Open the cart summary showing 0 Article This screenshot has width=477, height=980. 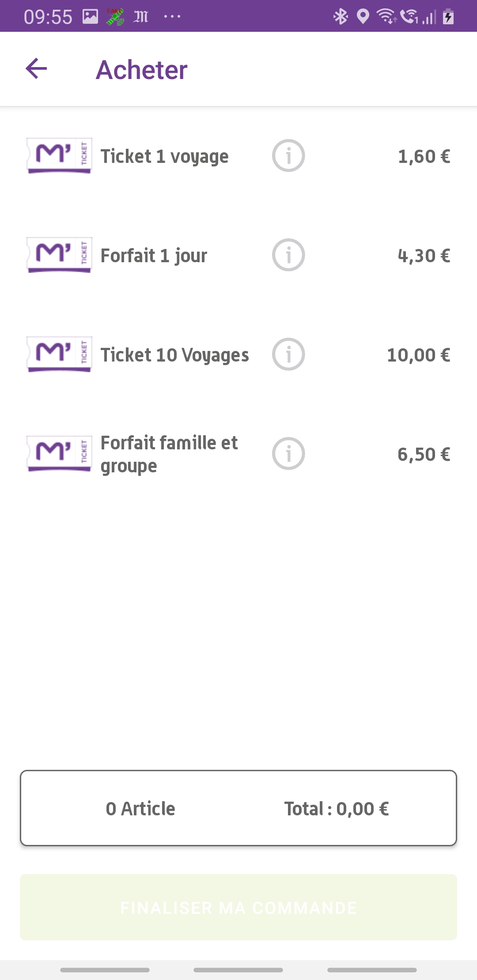(140, 809)
